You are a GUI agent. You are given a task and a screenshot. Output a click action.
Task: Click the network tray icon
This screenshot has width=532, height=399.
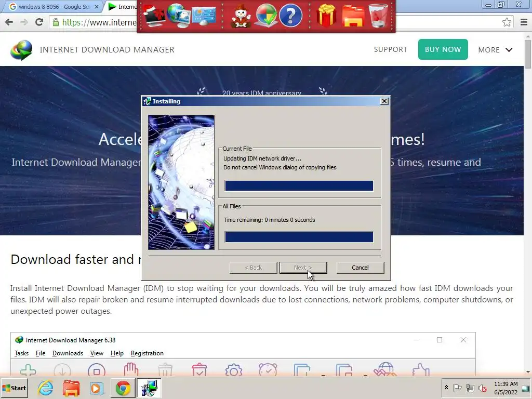(470, 388)
